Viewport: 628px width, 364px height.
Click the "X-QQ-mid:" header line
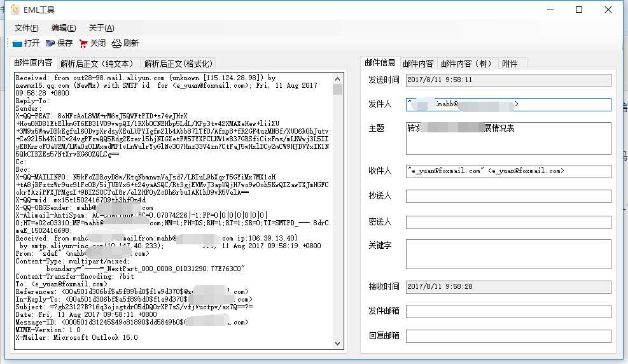click(81, 200)
